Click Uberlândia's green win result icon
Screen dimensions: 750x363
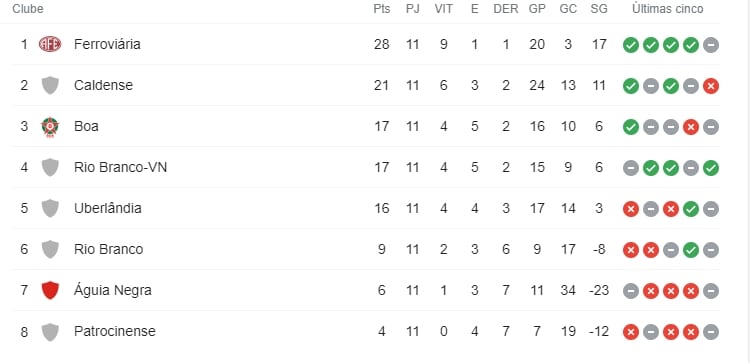coord(691,209)
